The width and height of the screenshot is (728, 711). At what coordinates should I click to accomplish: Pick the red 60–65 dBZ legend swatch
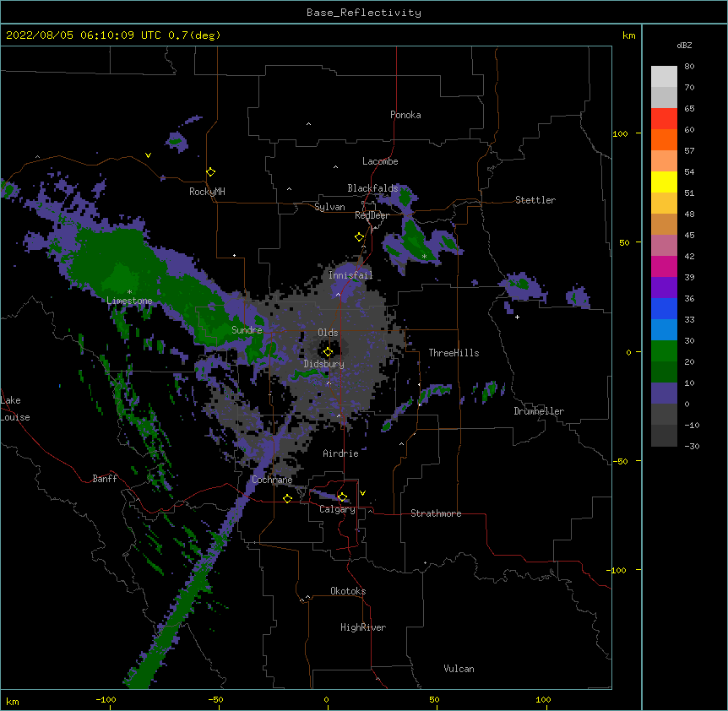(664, 119)
